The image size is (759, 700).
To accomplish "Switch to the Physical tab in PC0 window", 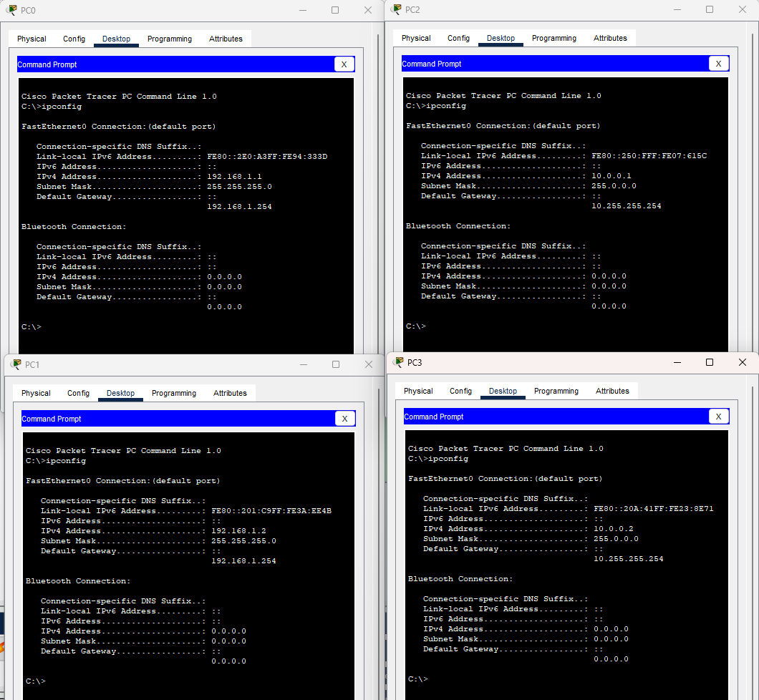I will pyautogui.click(x=32, y=38).
